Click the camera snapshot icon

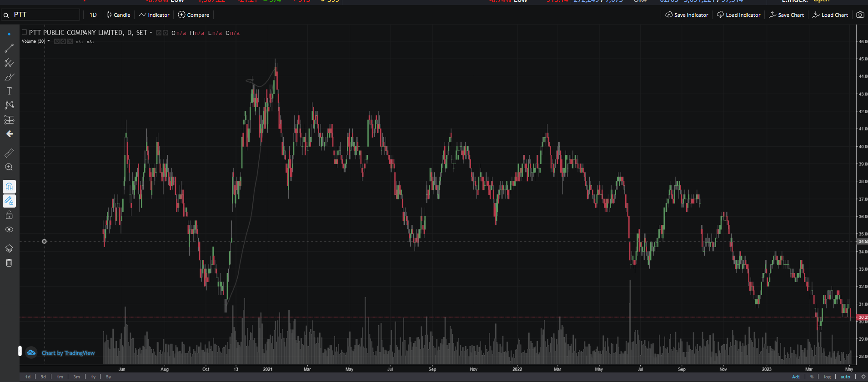tap(860, 15)
